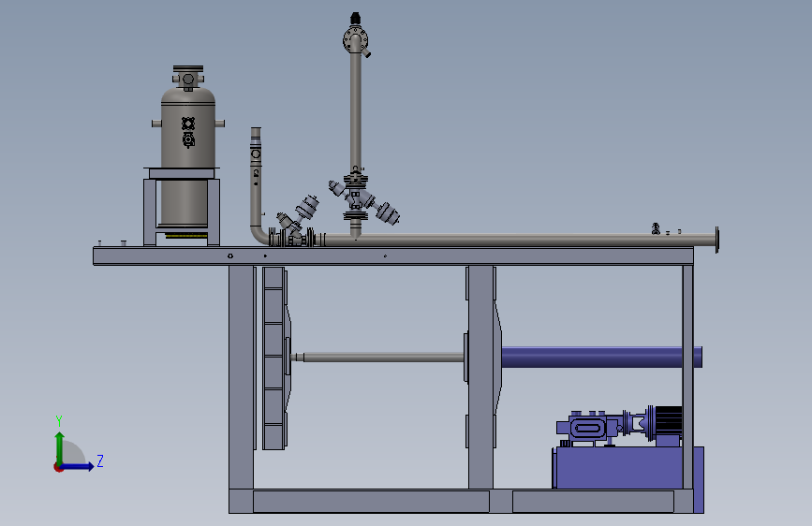Select the bottom left base frame beam
The height and width of the screenshot is (526, 812).
click(371, 502)
